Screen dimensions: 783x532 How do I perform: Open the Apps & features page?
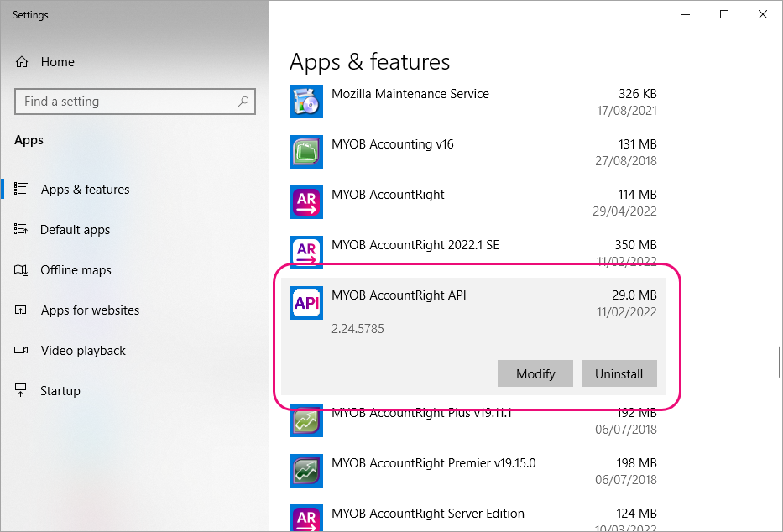(85, 190)
